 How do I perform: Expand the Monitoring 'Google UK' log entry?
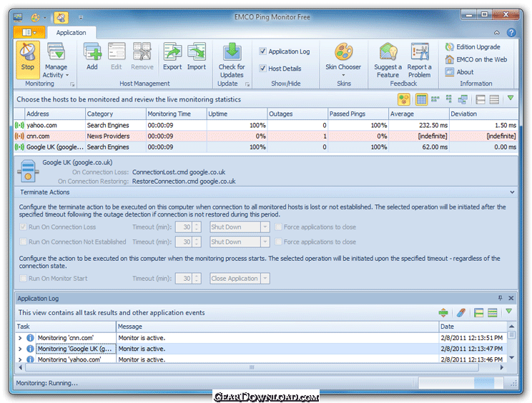click(x=20, y=349)
